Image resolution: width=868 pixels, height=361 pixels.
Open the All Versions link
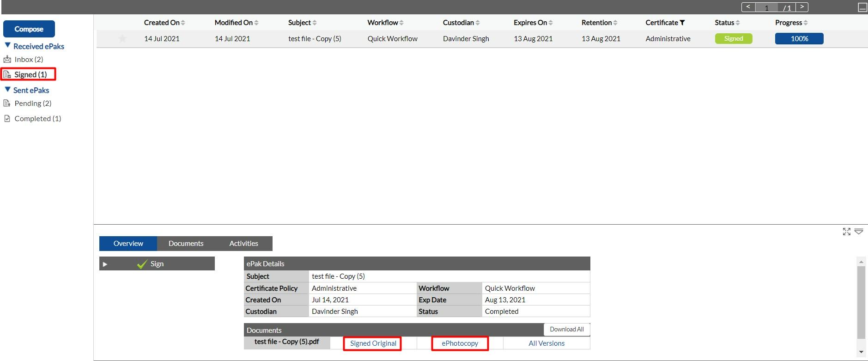pos(546,343)
